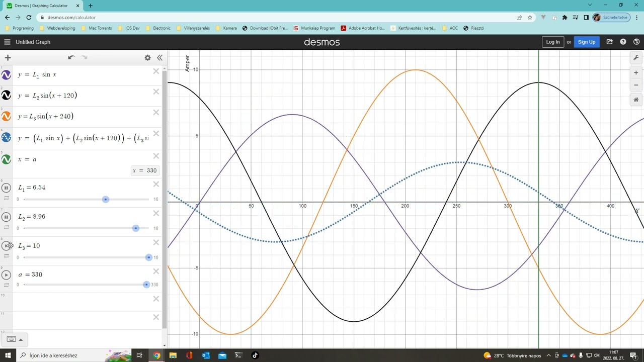Undo the last graph edit
Image resolution: width=644 pixels, height=362 pixels.
click(71, 57)
